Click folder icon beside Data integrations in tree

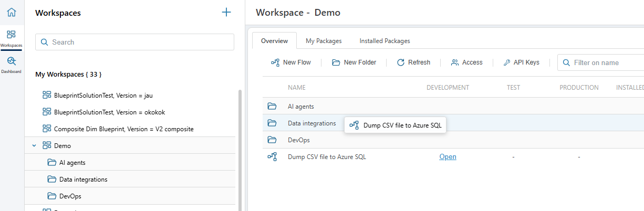[51, 180]
